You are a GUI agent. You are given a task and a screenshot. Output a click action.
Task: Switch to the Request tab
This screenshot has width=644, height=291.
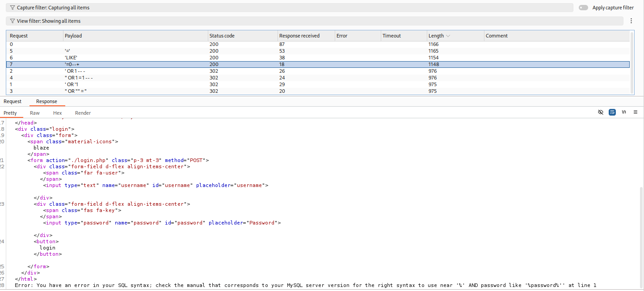click(x=13, y=101)
